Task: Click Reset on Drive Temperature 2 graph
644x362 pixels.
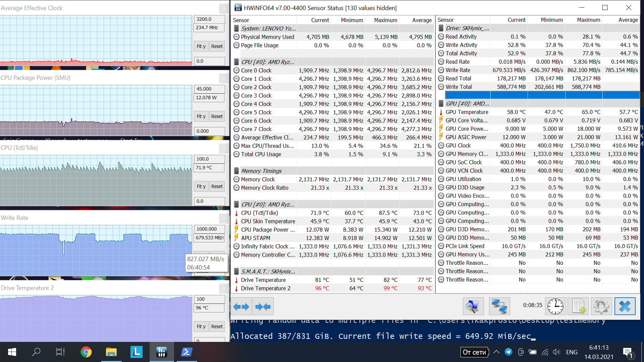Action: (217, 326)
